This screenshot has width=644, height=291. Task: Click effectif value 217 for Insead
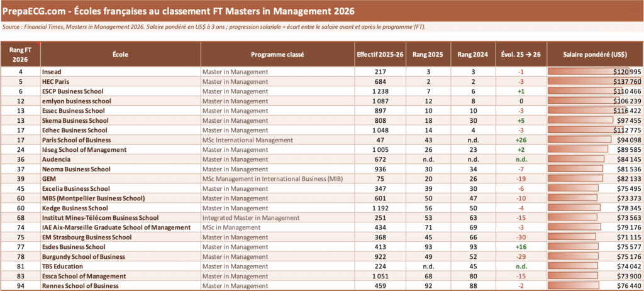click(x=380, y=72)
